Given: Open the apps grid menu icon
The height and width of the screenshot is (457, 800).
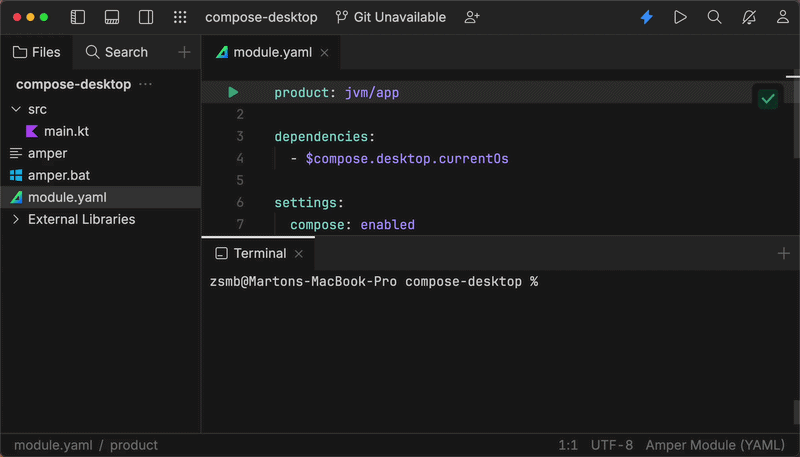Looking at the screenshot, I should (180, 17).
